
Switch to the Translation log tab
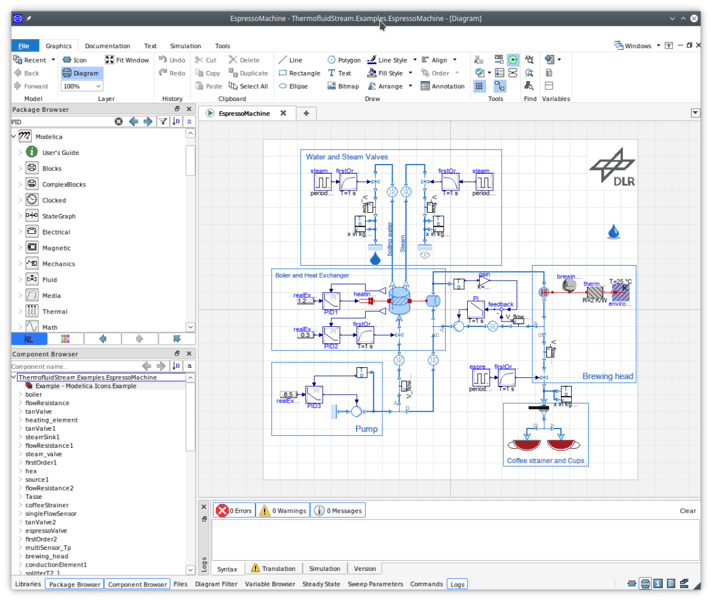click(272, 568)
